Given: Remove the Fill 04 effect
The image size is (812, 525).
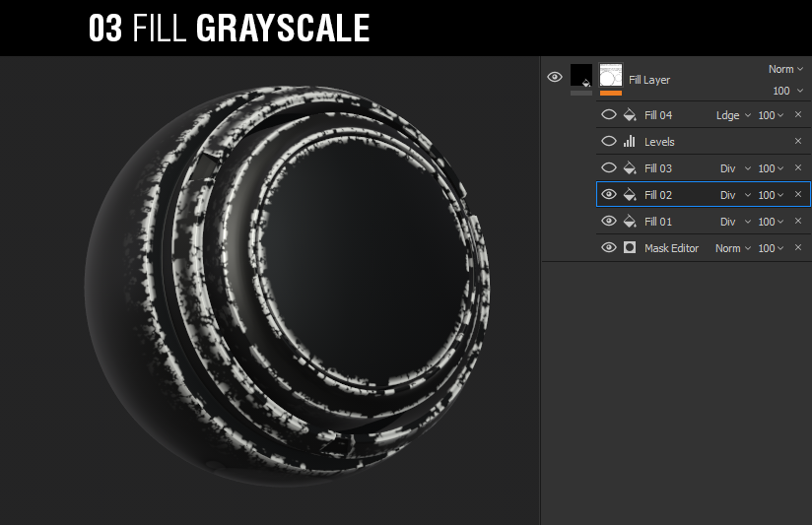Looking at the screenshot, I should point(798,115).
